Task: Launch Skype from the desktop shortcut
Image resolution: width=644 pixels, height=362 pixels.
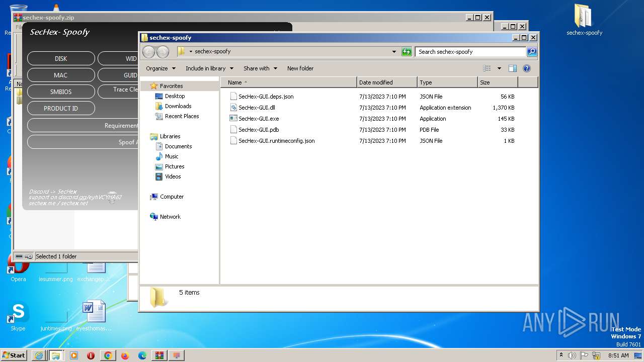Action: [18, 317]
